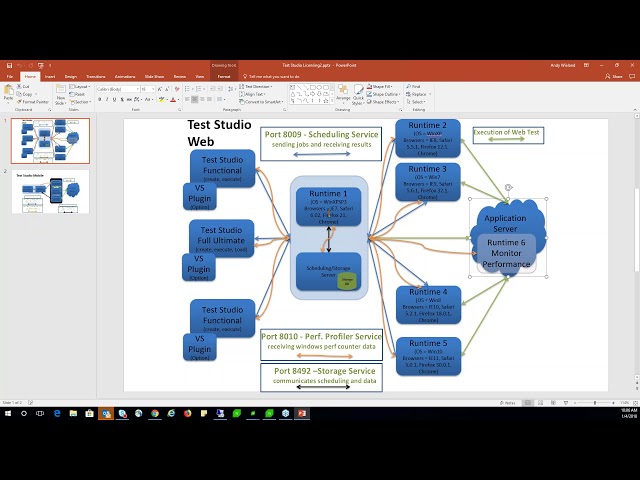Screen dimensions: 640x480
Task: Switch to the Animations tab
Action: point(125,76)
